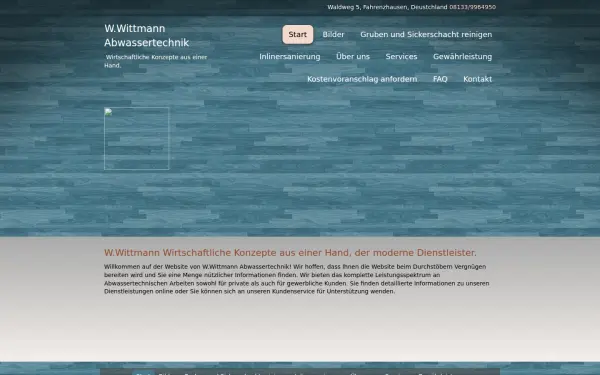Open the Start navigation tab
This screenshot has height=375, width=600.
[298, 34]
